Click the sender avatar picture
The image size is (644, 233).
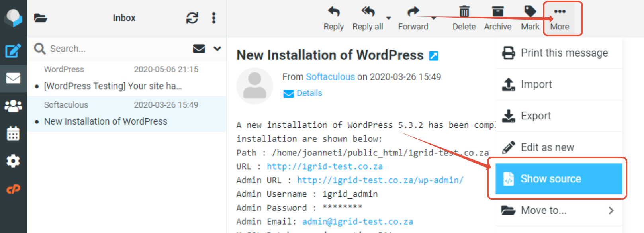pyautogui.click(x=254, y=86)
